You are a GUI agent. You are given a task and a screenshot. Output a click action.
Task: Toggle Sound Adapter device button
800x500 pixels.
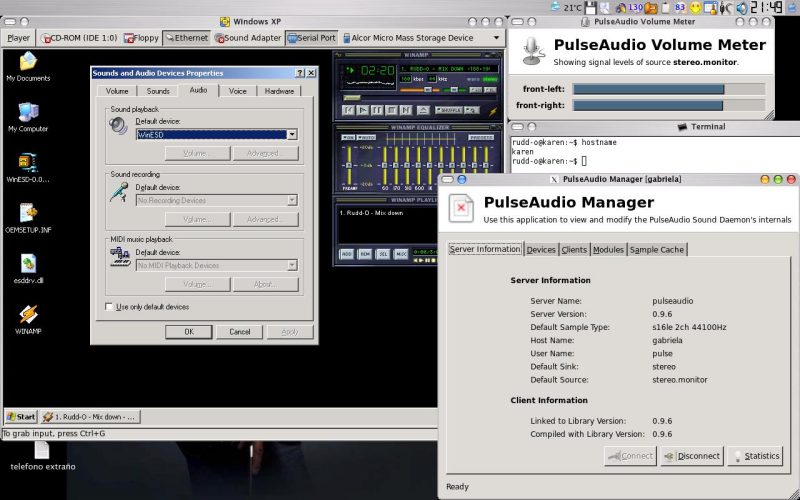(248, 38)
